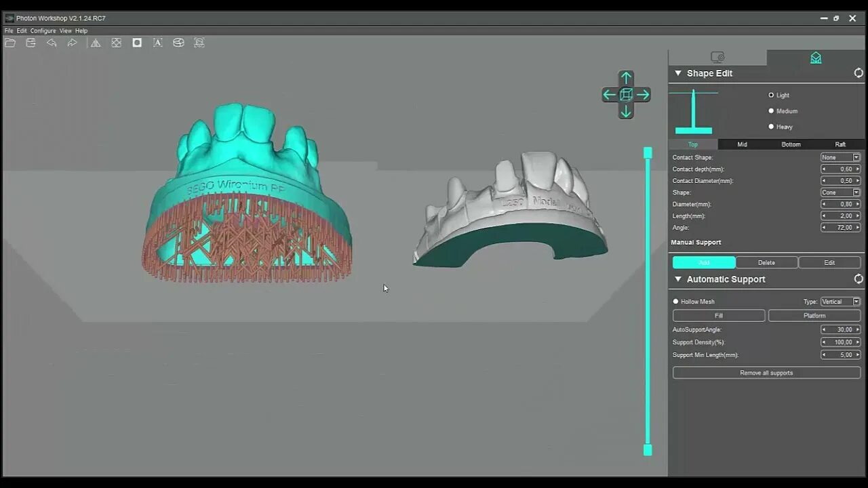Screen dimensions: 868x488
Task: Undo the last action with the back arrow
Action: 52,43
